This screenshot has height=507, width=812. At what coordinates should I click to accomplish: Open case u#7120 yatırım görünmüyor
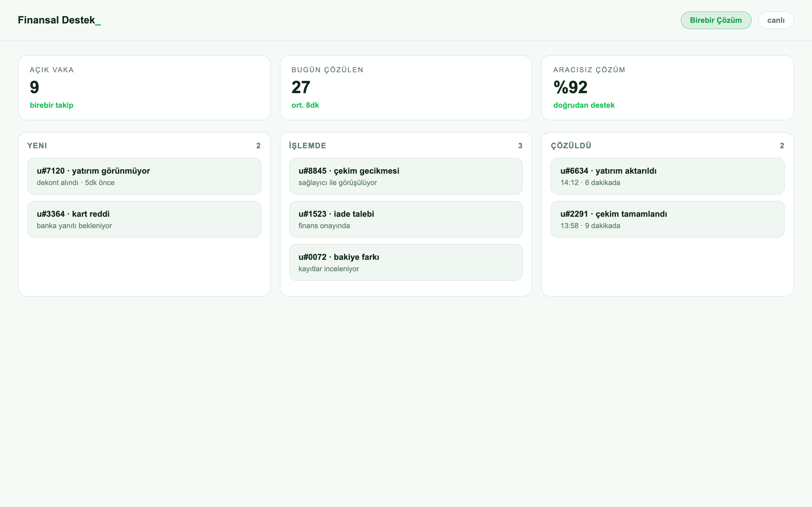click(144, 176)
